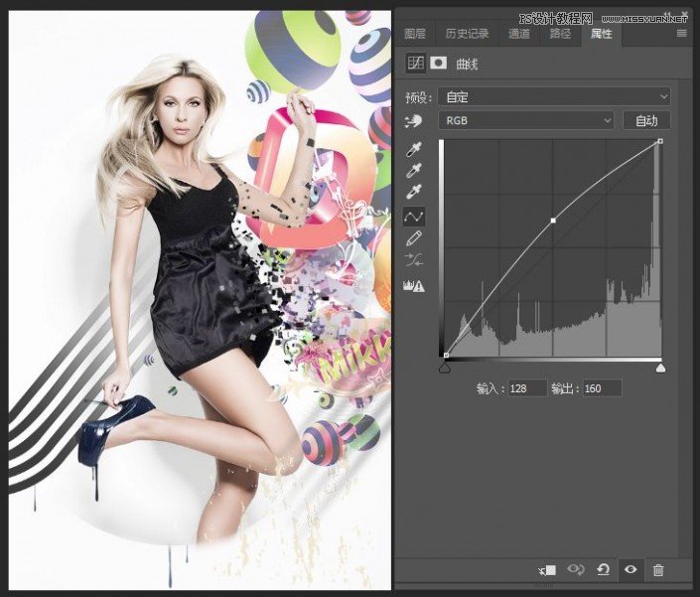The image size is (700, 597).
Task: Open the RGB channel dropdown
Action: coord(526,120)
